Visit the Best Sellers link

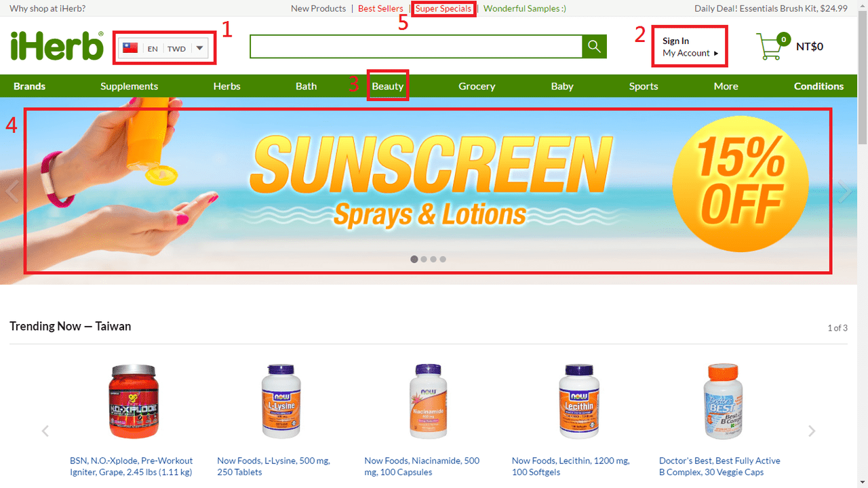[380, 9]
